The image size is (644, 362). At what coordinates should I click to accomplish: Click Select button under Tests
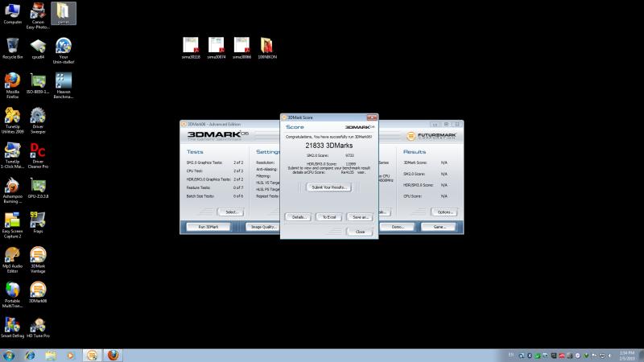click(231, 212)
